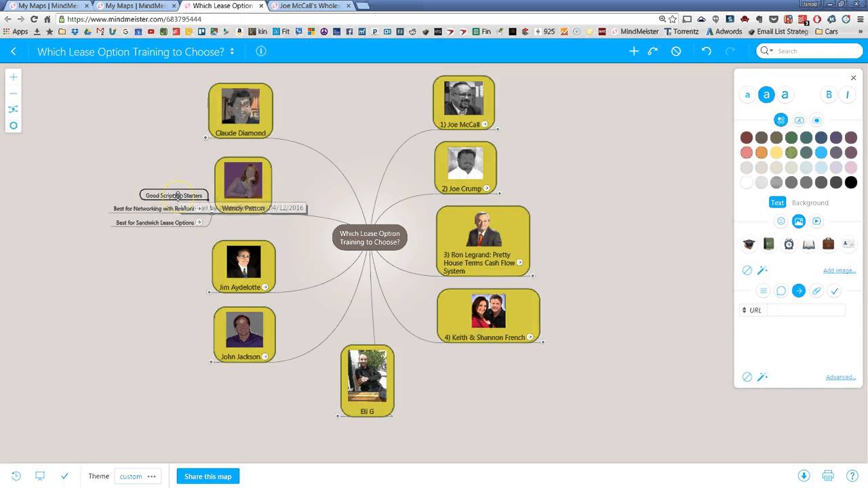Click the export download icon
Viewport: 868px width, 488px height.
[x=804, y=476]
